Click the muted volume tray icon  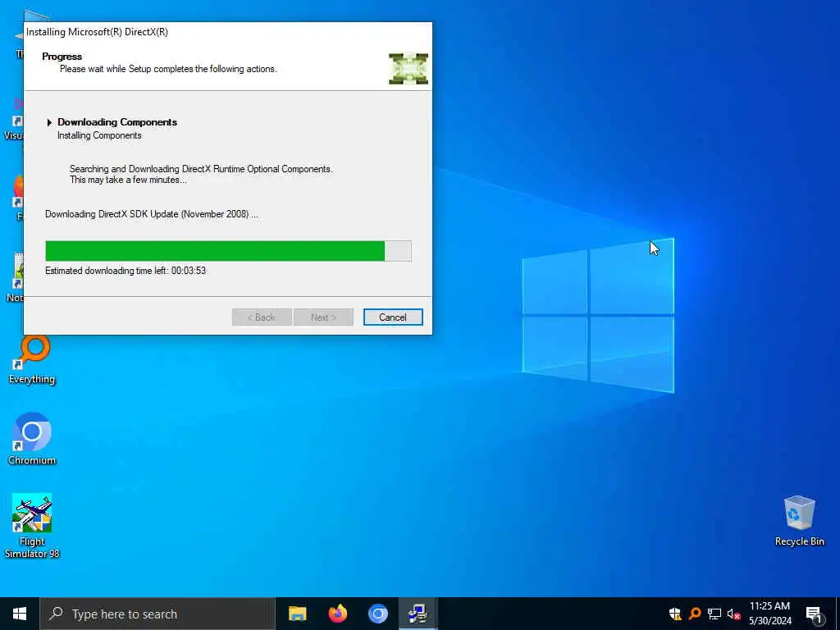coord(733,614)
